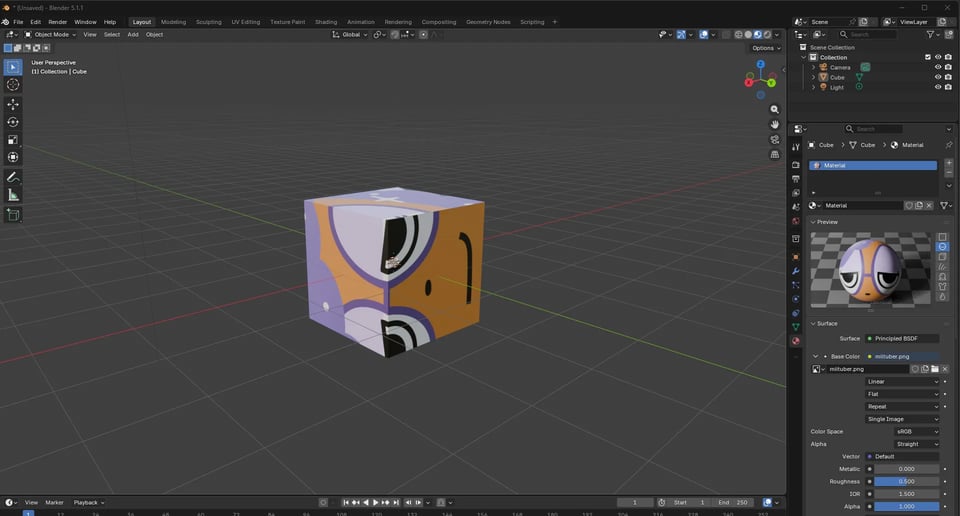Open the Edit menu
This screenshot has width=960, height=516.
click(36, 22)
